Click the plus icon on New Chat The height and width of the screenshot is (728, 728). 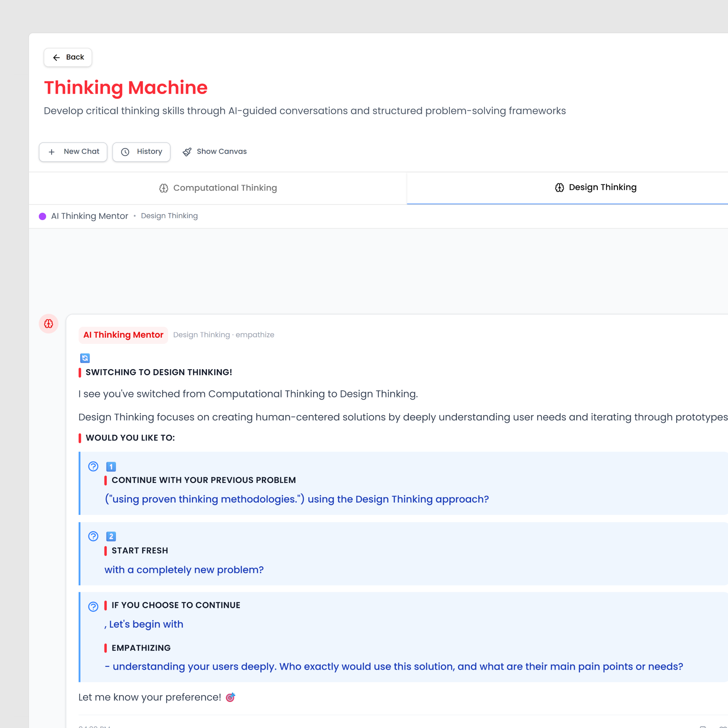[x=52, y=152]
